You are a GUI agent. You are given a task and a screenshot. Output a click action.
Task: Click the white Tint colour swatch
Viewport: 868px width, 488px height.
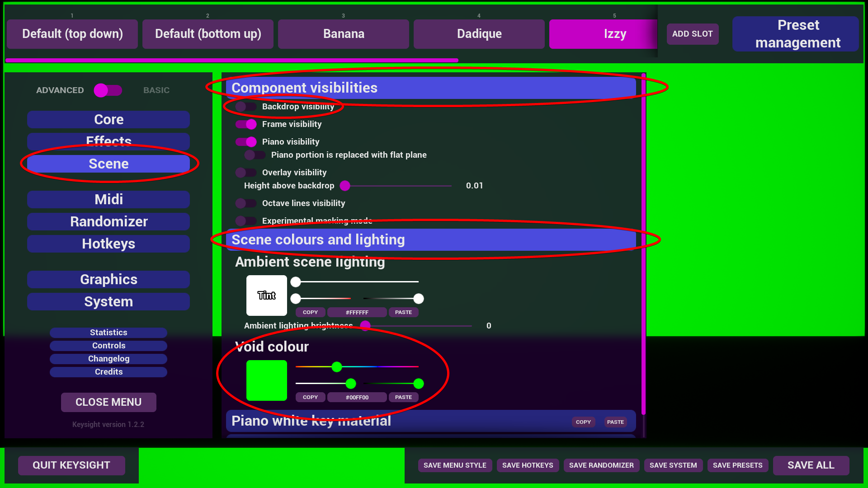[267, 296]
